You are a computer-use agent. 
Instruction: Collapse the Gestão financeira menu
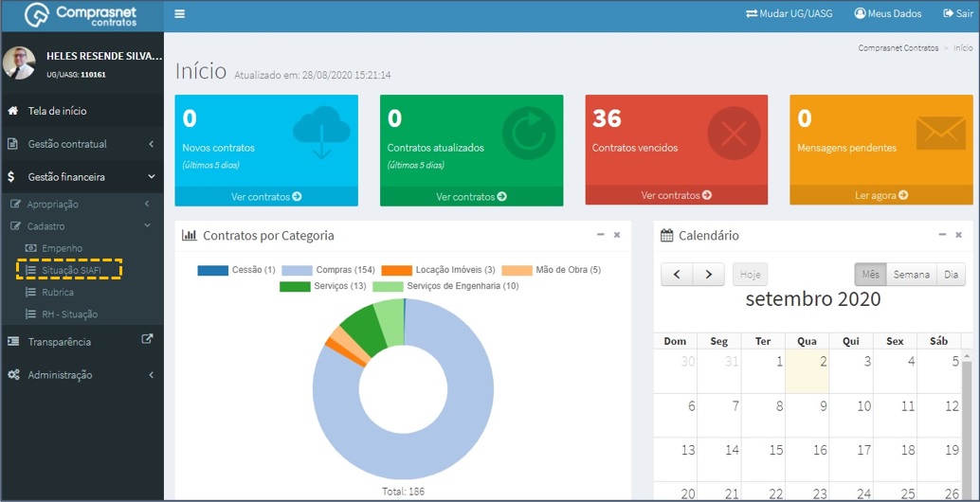[x=82, y=177]
